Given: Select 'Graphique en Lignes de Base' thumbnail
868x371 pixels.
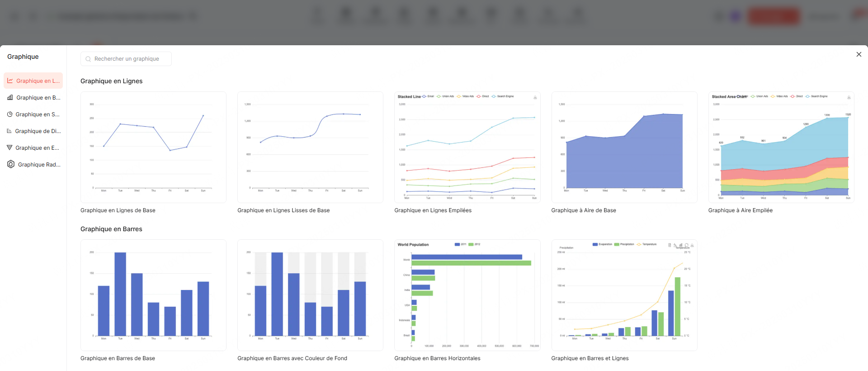Looking at the screenshot, I should pyautogui.click(x=153, y=147).
